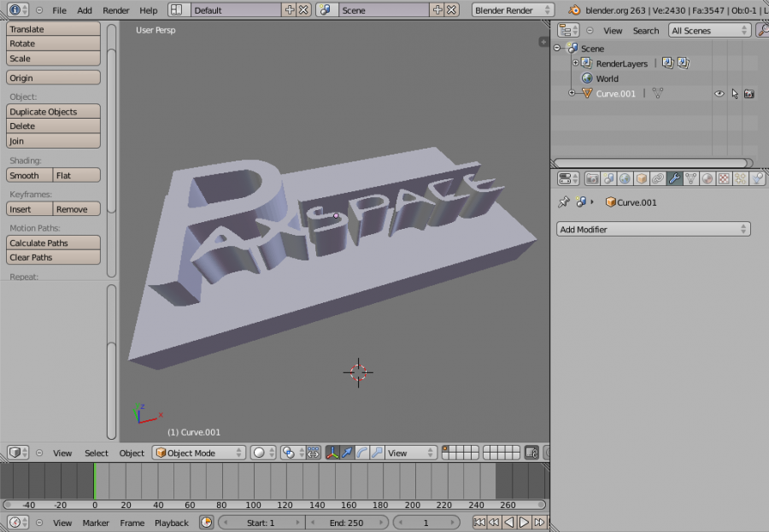Open the Render properties tab icon

(x=592, y=178)
